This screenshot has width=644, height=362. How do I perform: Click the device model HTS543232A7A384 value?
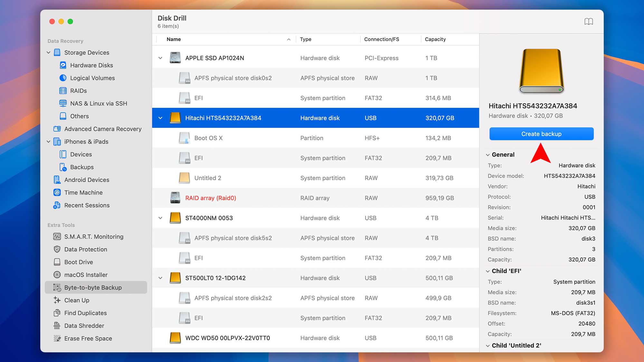click(x=569, y=176)
